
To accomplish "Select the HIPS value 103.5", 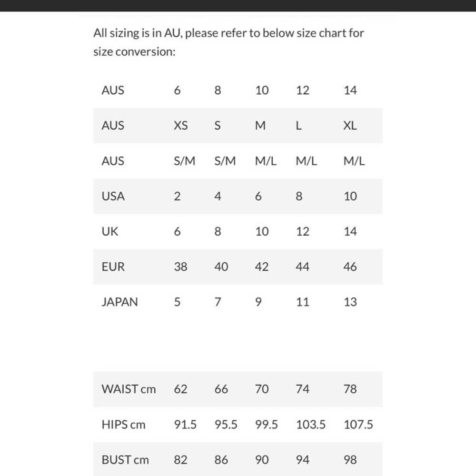I will tap(310, 425).
